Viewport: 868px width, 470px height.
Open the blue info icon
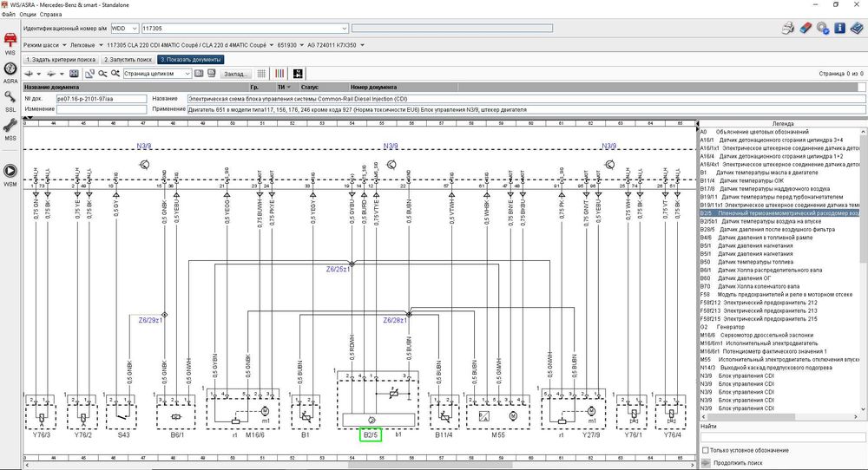tap(839, 28)
